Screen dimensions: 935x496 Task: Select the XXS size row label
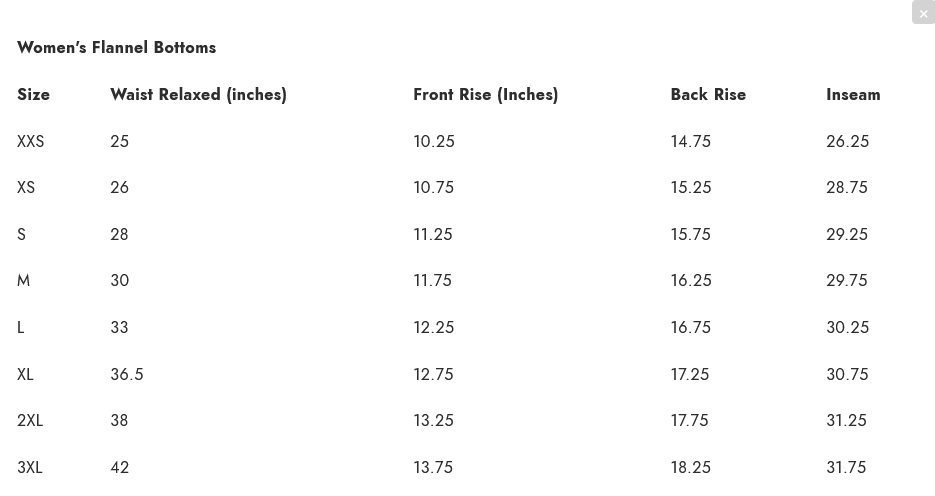point(30,141)
